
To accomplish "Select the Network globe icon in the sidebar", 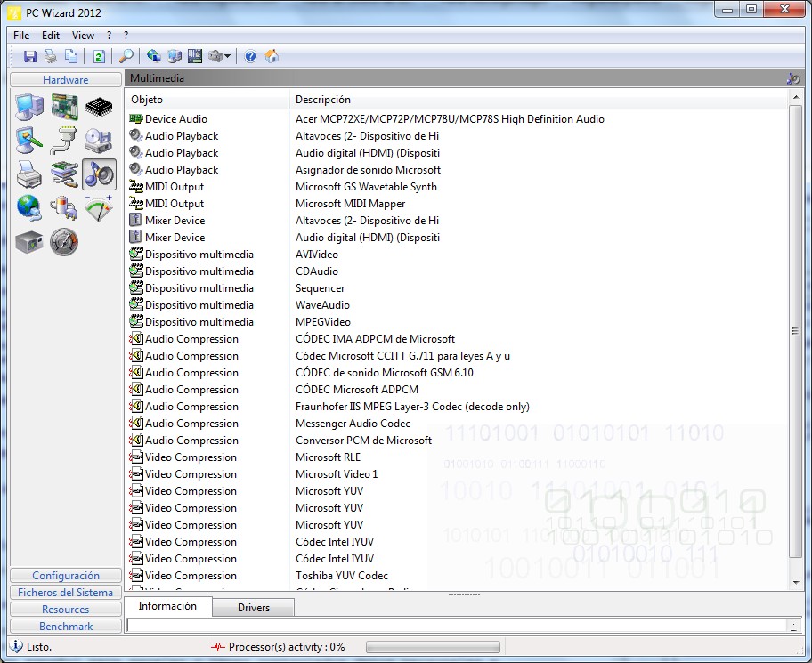I will pos(29,207).
